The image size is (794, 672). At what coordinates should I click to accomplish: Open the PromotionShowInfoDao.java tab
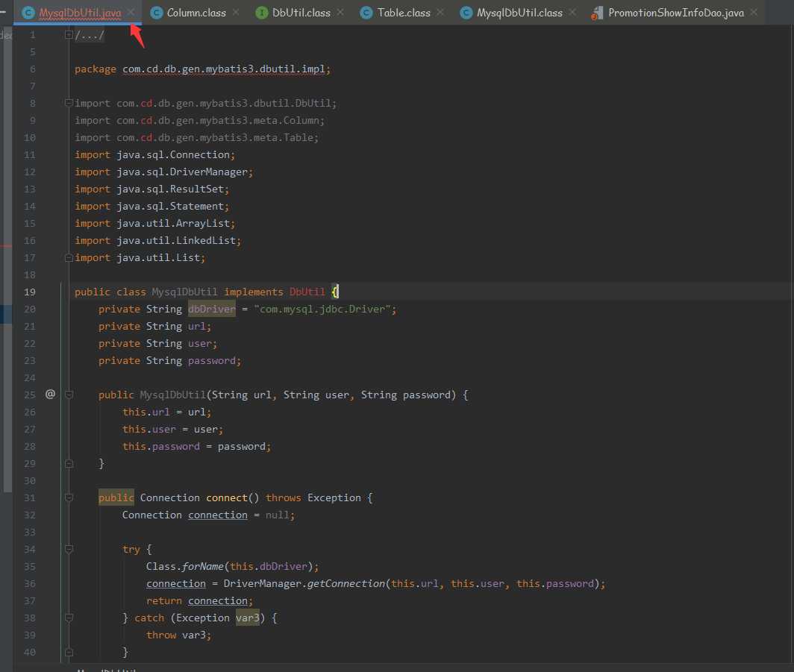pyautogui.click(x=676, y=13)
